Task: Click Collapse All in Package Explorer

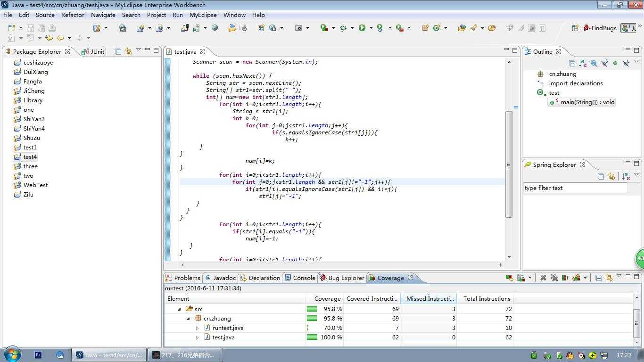Action: click(118, 51)
